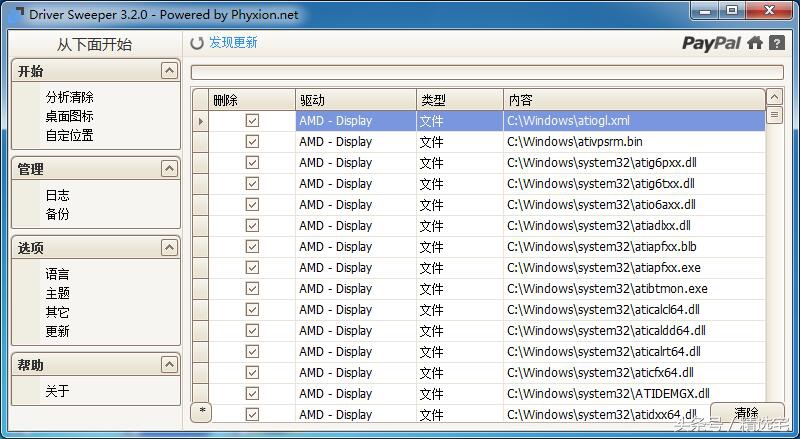Select the atig6pxx.dll path cell
800x439 pixels.
(x=634, y=163)
